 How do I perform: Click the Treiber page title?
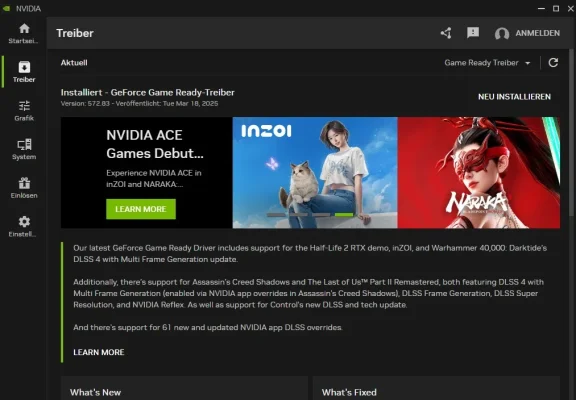click(75, 33)
